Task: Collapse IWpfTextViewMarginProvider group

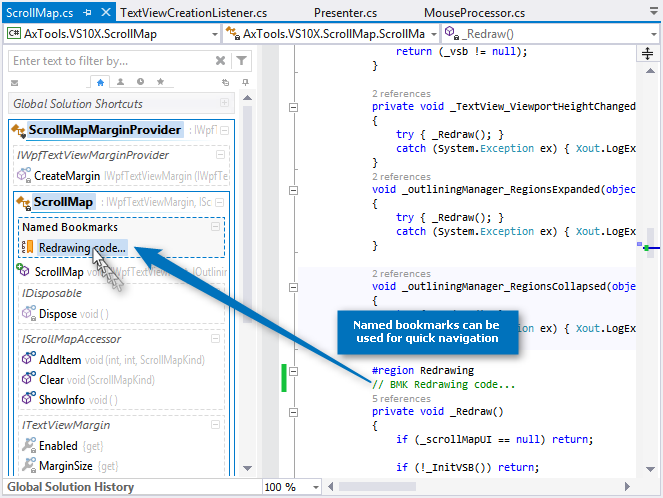Action: coord(220,155)
